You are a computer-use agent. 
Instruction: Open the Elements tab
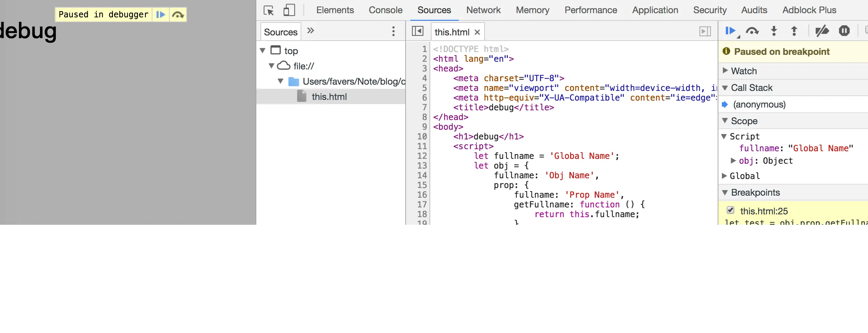coord(335,10)
